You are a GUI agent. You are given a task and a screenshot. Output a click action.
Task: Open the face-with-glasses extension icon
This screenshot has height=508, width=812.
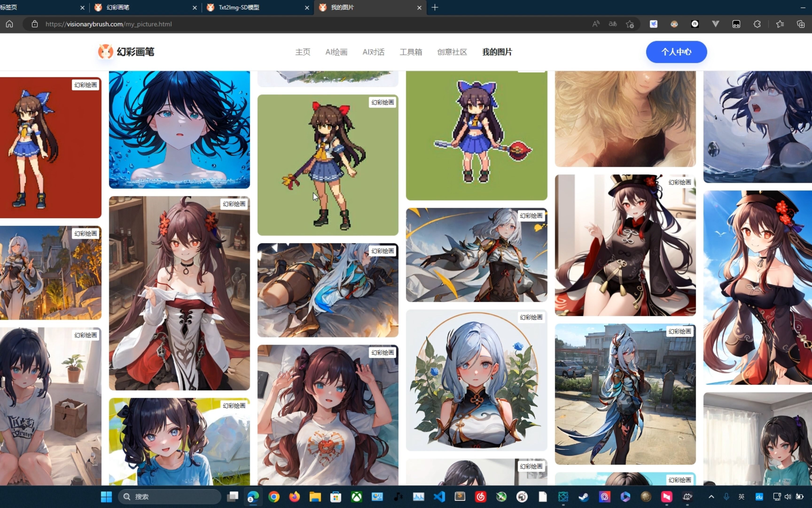click(x=674, y=24)
